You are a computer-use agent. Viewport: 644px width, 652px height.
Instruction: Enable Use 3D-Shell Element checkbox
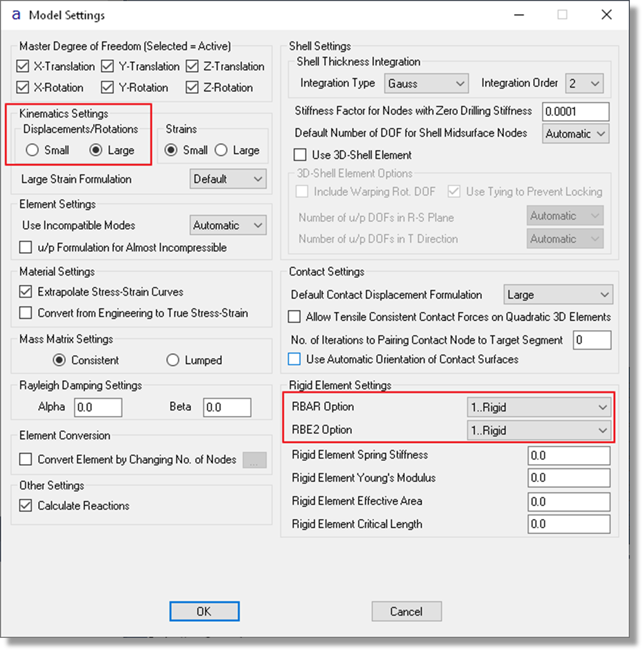point(300,155)
